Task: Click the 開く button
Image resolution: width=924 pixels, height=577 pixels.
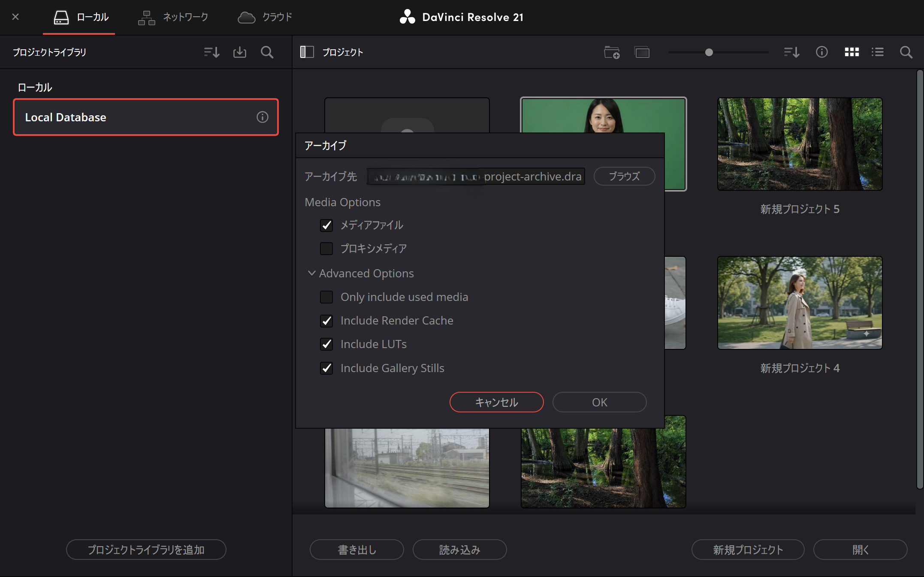Action: (860, 550)
